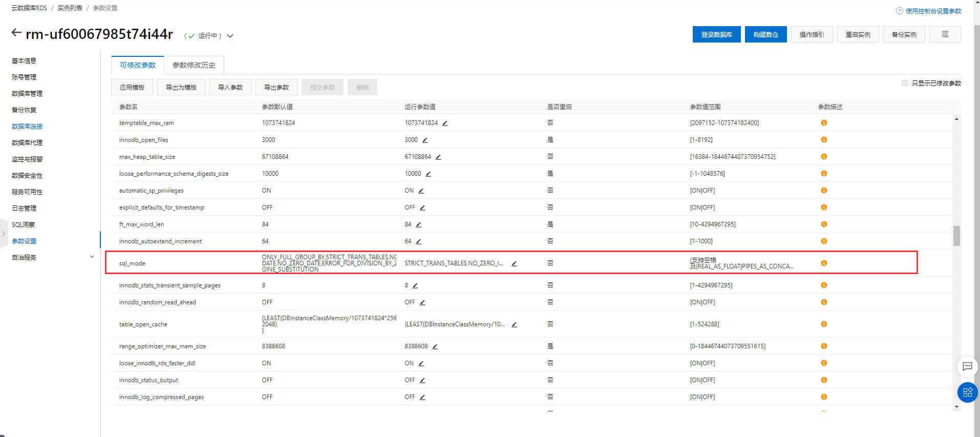Open 实例列表 breadcrumb link

coord(70,8)
